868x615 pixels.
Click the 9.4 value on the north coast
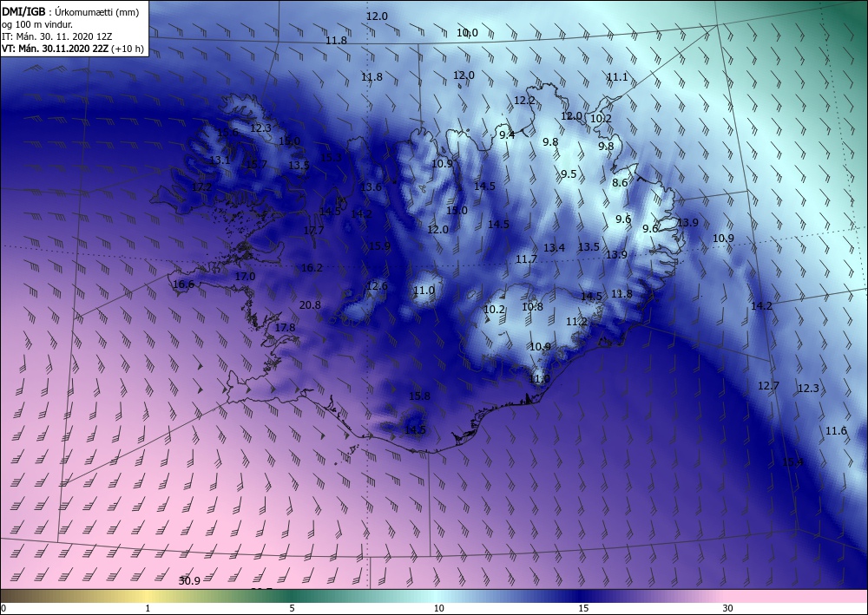[507, 134]
